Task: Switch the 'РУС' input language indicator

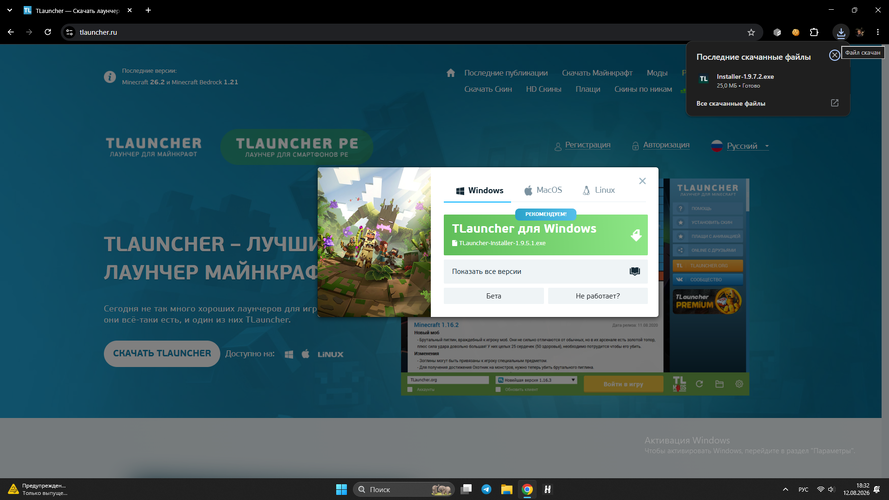Action: [x=803, y=489]
